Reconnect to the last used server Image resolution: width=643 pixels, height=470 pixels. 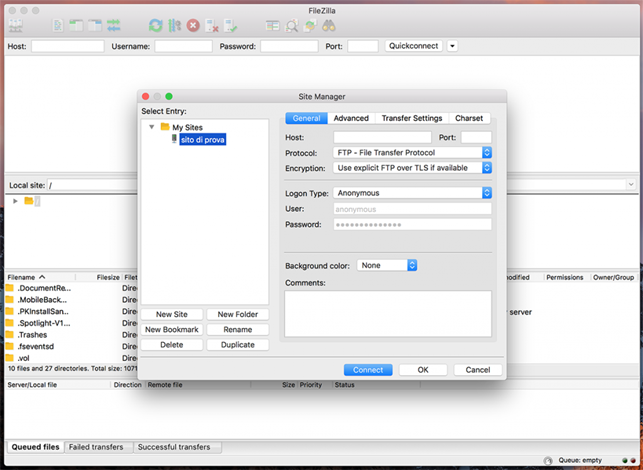(x=230, y=26)
